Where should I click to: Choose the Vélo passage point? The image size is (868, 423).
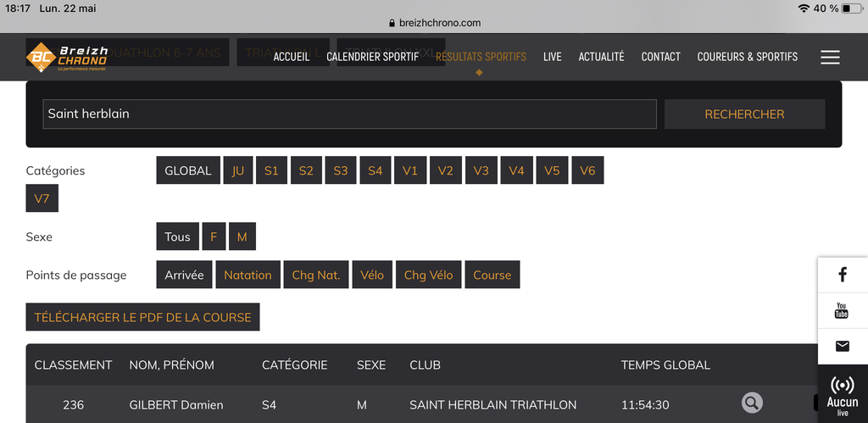(x=371, y=275)
